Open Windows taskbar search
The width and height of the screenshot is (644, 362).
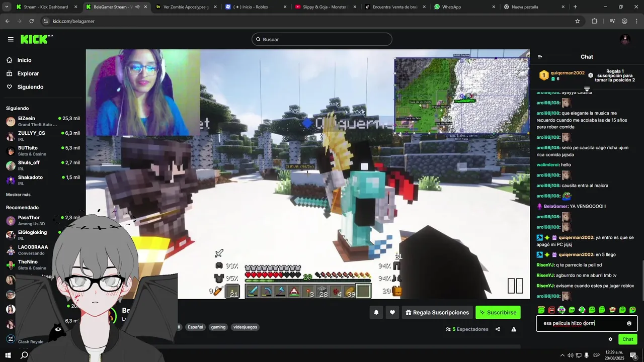[x=24, y=355]
